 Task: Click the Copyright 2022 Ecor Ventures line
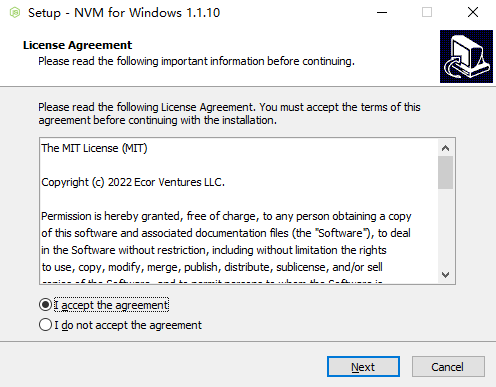[133, 182]
